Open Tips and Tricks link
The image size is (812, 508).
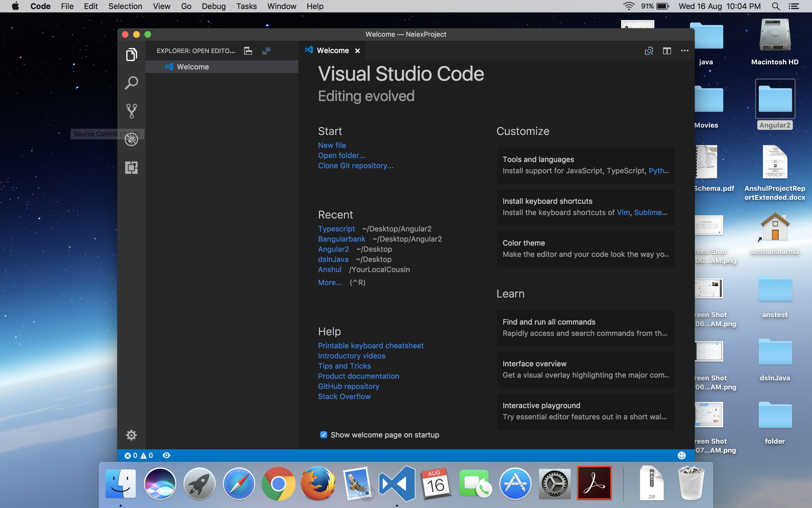click(344, 366)
